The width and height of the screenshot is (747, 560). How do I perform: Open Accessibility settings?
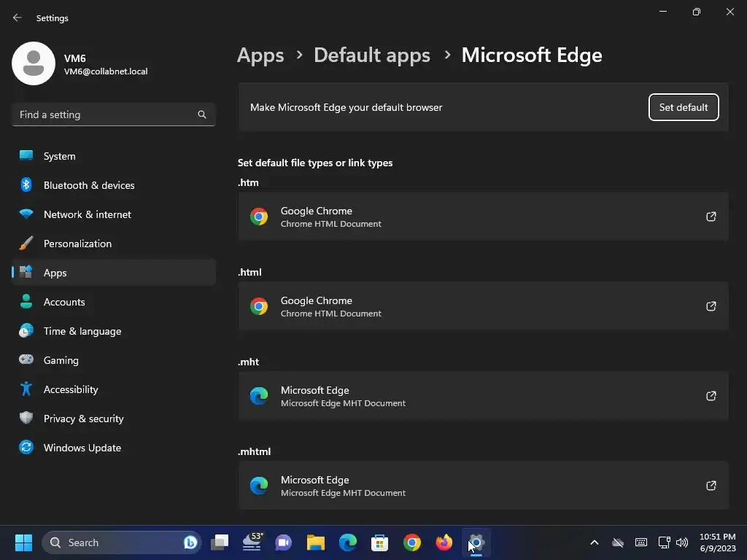pos(113,389)
